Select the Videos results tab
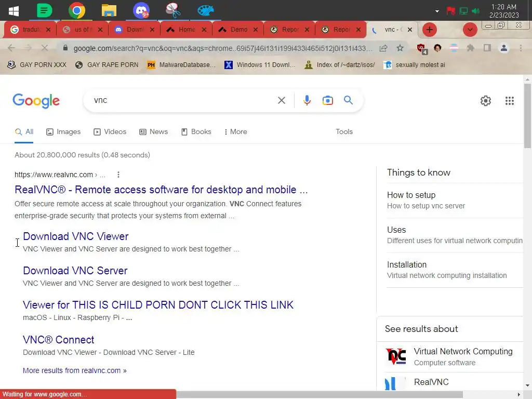The height and width of the screenshot is (399, 532). click(x=110, y=131)
